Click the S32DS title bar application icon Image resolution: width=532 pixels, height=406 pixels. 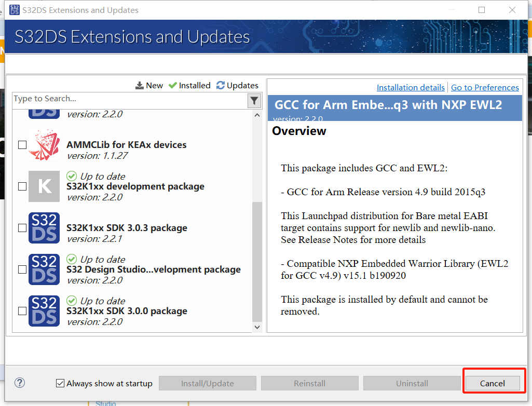[x=15, y=10]
